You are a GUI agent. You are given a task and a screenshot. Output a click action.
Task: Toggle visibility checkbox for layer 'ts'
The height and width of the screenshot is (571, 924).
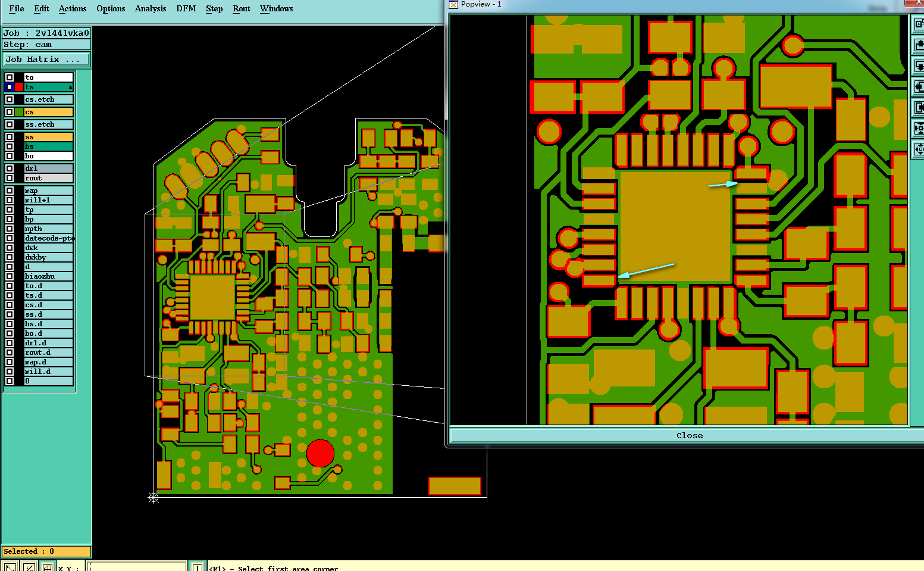[10, 87]
